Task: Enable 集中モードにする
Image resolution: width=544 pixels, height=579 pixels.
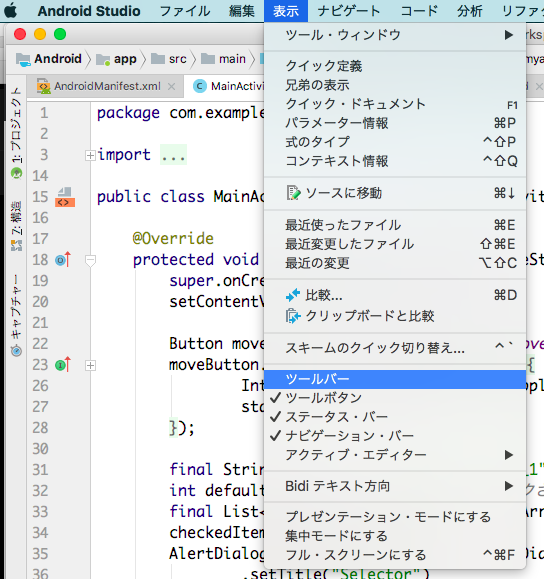Action: tap(395, 536)
